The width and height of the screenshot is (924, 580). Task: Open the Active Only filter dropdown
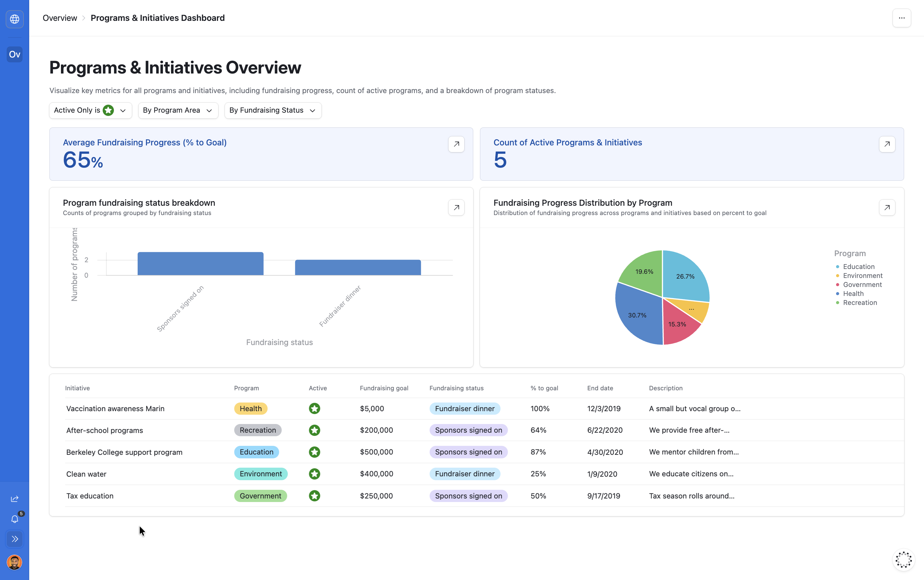pos(90,110)
